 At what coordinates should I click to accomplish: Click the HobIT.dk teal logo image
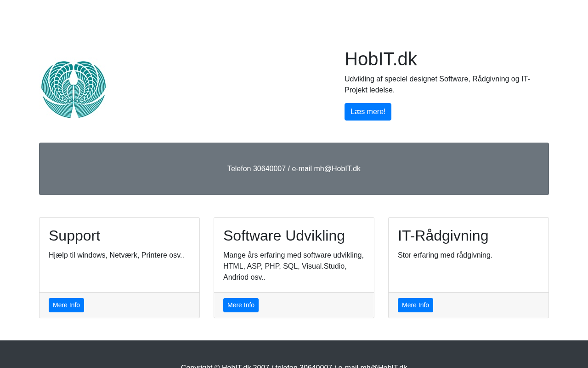73,90
